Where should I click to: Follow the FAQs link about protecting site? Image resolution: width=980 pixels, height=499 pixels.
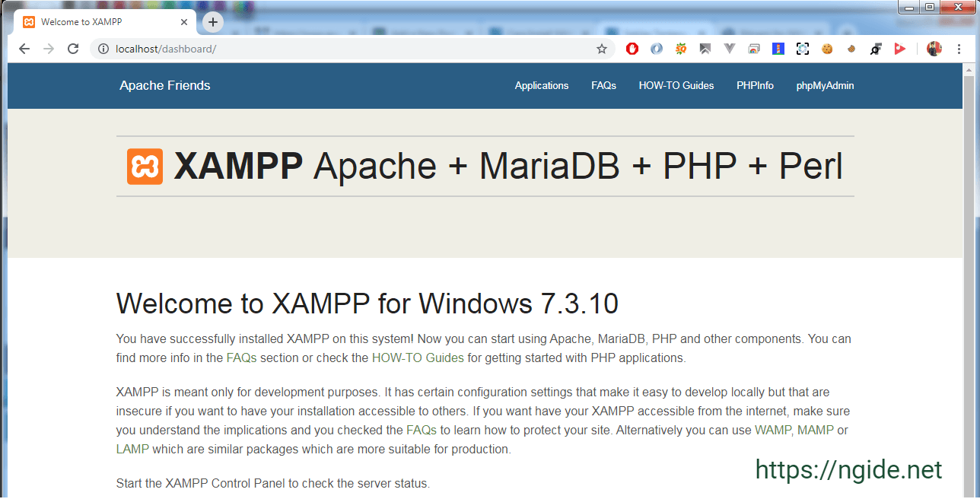422,430
